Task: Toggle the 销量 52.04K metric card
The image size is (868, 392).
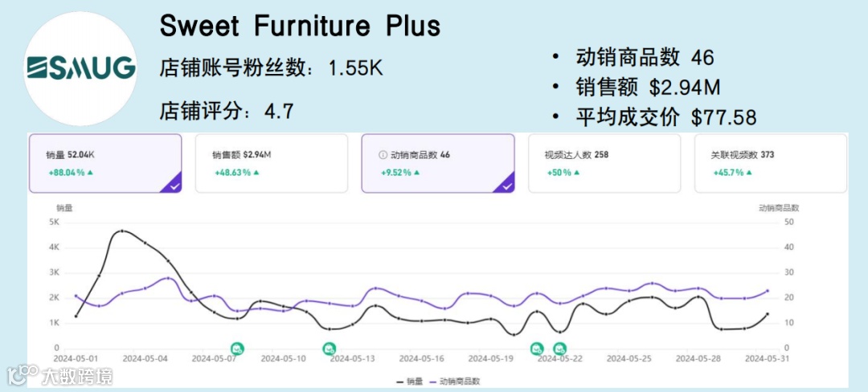Action: [x=105, y=164]
